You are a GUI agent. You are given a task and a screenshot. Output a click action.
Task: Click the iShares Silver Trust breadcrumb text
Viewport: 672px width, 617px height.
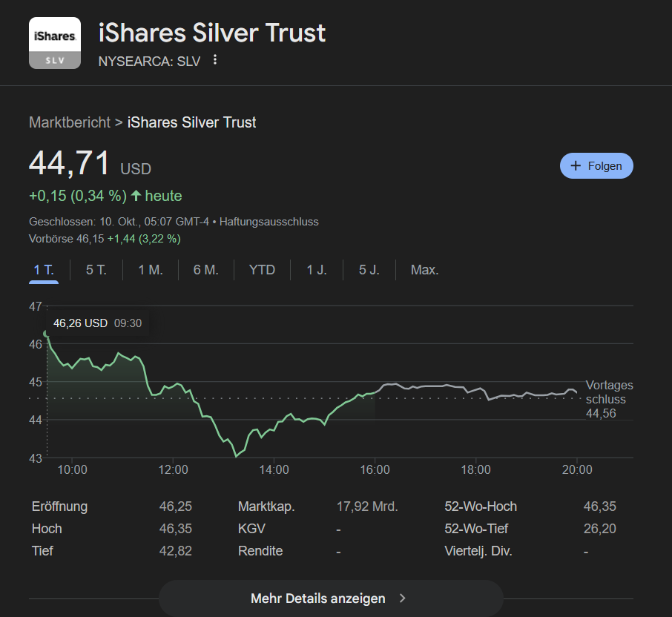pos(191,122)
